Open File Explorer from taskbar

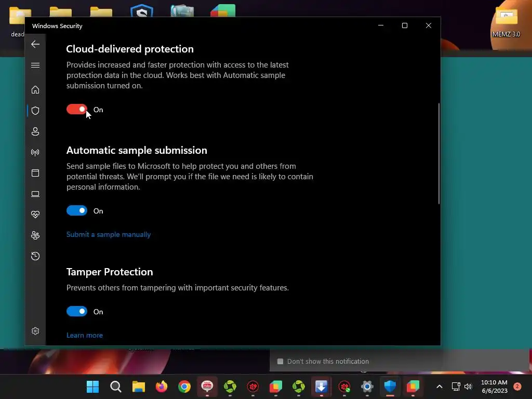tap(138, 387)
